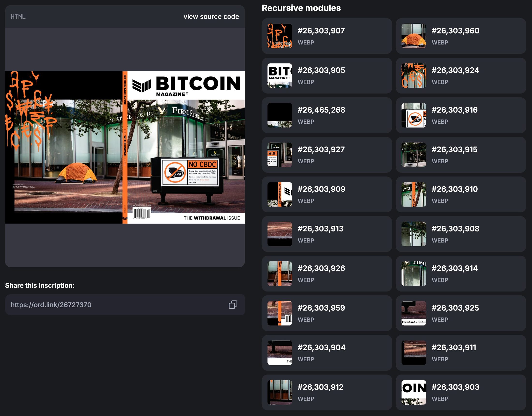Open thumbnail of inscription #26,303,908
The height and width of the screenshot is (416, 532).
click(x=414, y=234)
